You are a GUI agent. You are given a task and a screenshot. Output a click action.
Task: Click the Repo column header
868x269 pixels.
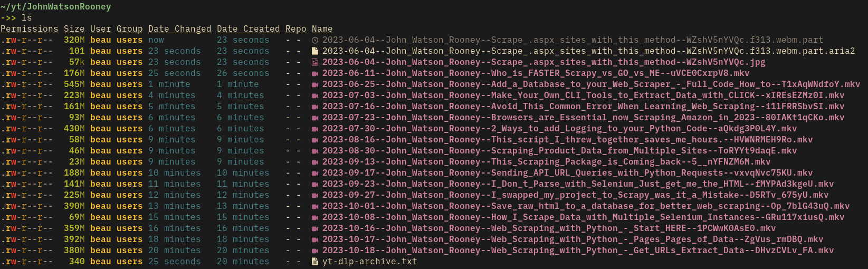click(x=296, y=29)
